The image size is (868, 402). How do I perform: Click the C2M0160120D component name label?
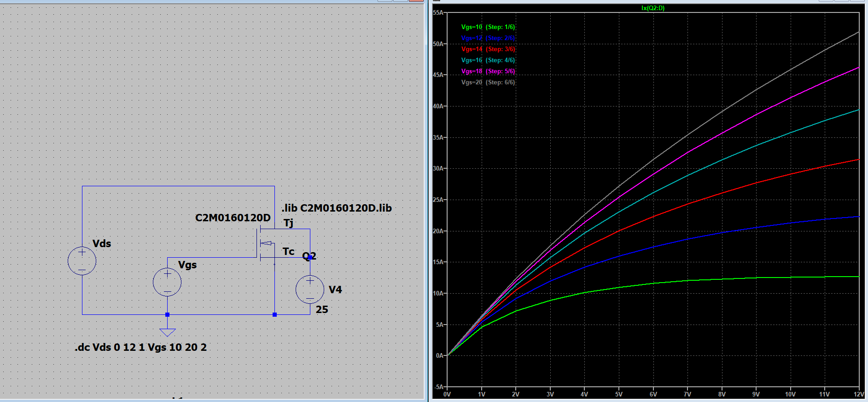tap(233, 218)
